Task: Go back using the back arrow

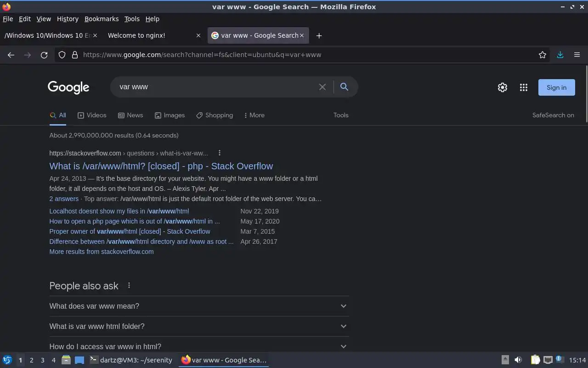Action: click(x=11, y=55)
